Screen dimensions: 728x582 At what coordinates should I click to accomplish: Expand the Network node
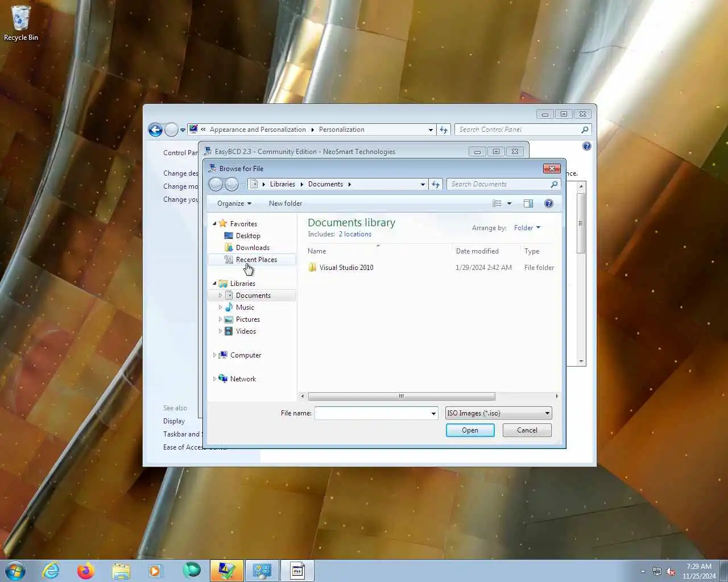214,379
